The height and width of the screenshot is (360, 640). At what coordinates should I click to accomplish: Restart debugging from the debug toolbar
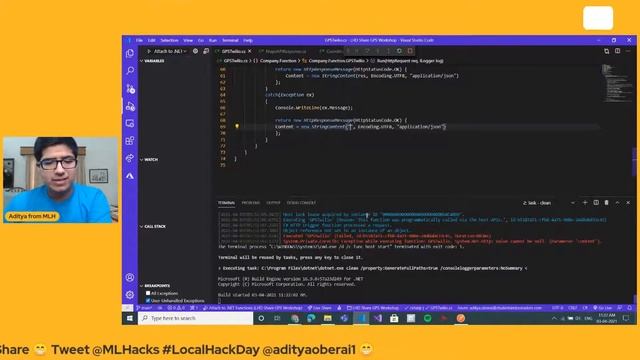pyautogui.click(x=399, y=51)
